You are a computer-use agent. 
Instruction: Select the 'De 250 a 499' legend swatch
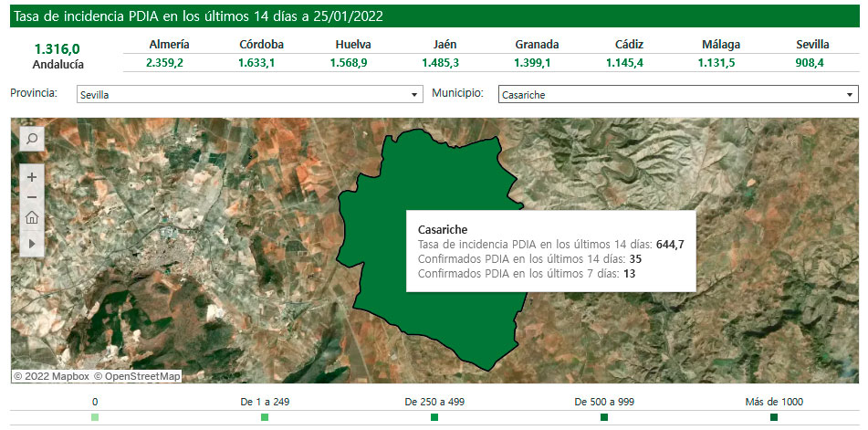pos(434,417)
